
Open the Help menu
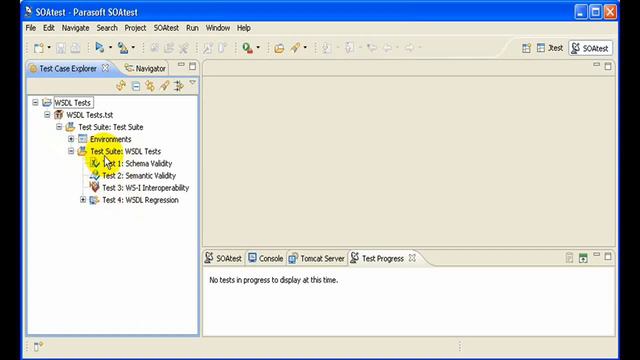coord(244,28)
